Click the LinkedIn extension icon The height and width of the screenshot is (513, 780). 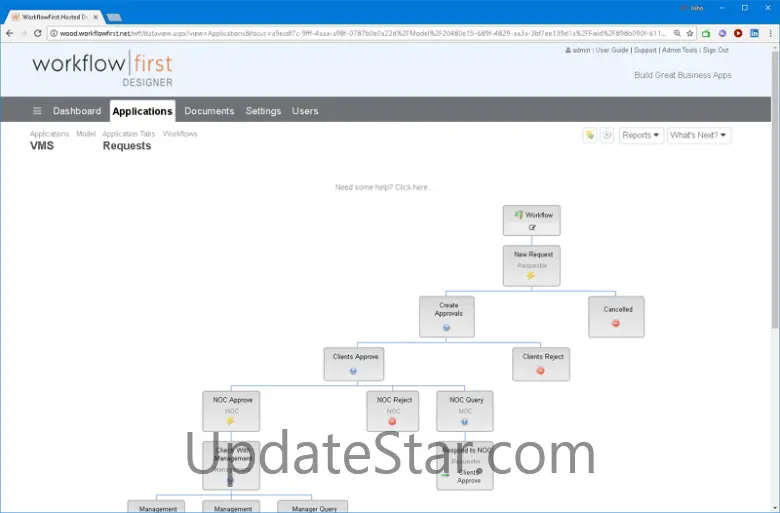coord(754,33)
